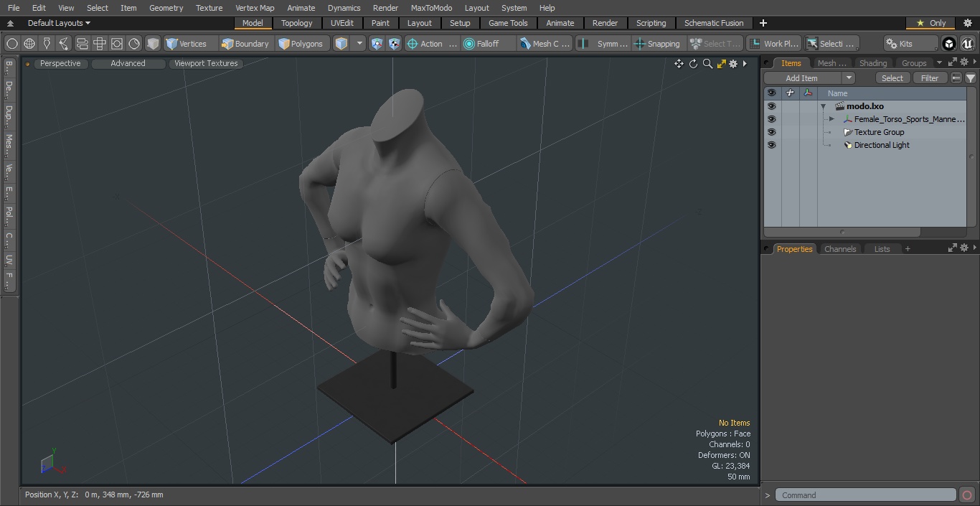Open the Vertex Map menu
This screenshot has width=980, height=506.
255,8
